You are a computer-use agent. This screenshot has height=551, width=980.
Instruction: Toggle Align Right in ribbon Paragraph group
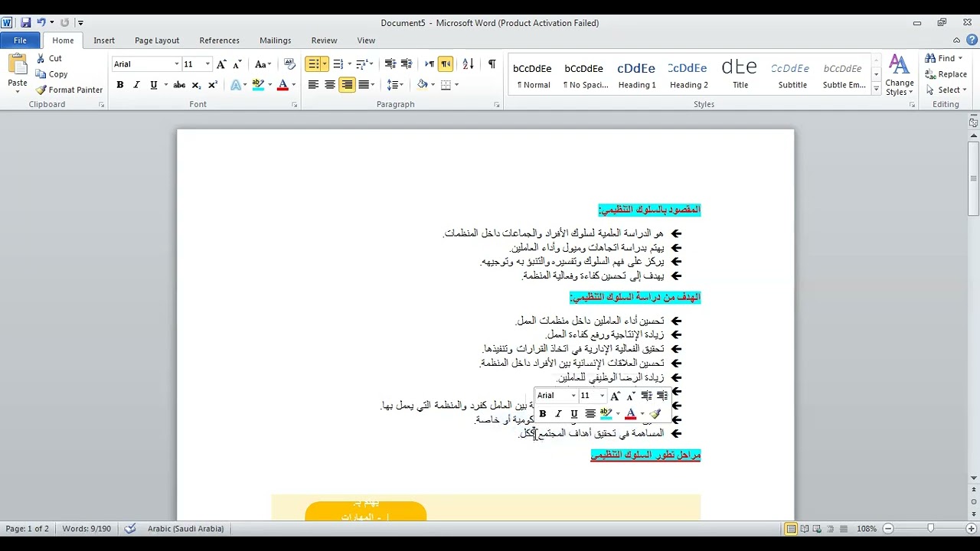347,85
